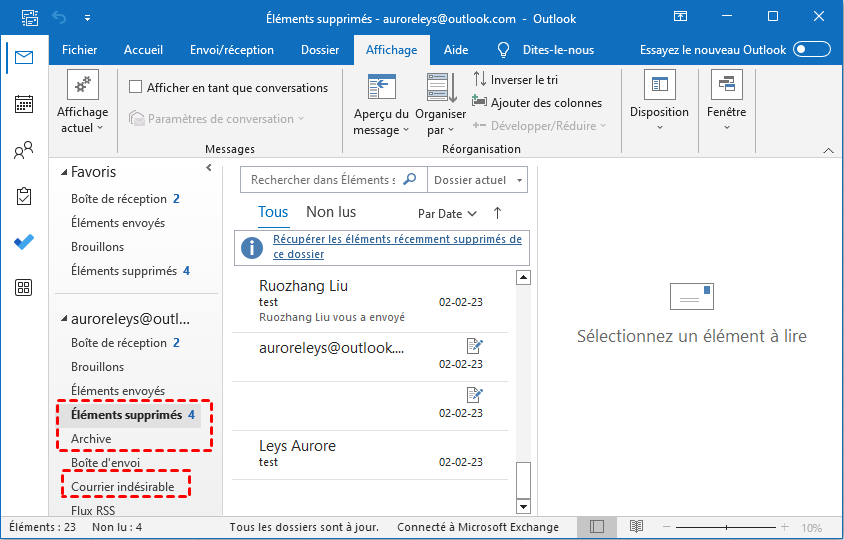
Task: Open the Fichier tab
Action: [x=80, y=50]
